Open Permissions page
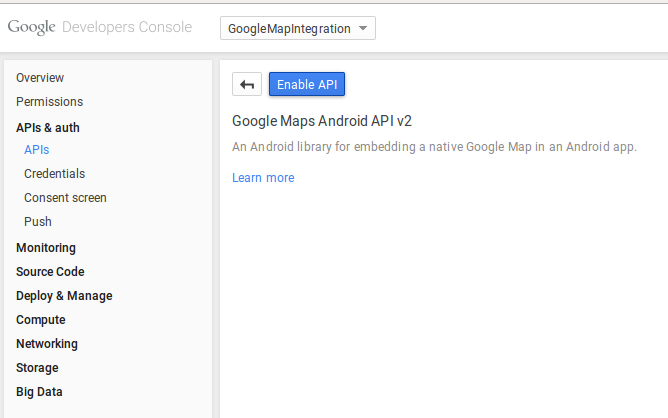This screenshot has height=418, width=668. pos(49,102)
